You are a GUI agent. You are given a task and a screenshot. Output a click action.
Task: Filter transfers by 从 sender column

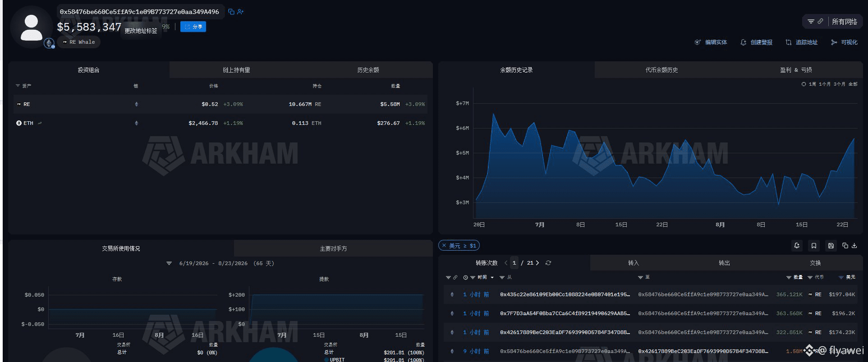tap(505, 277)
